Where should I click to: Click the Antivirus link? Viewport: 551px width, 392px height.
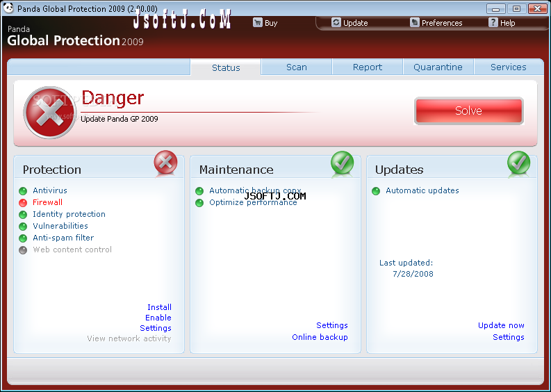point(50,190)
